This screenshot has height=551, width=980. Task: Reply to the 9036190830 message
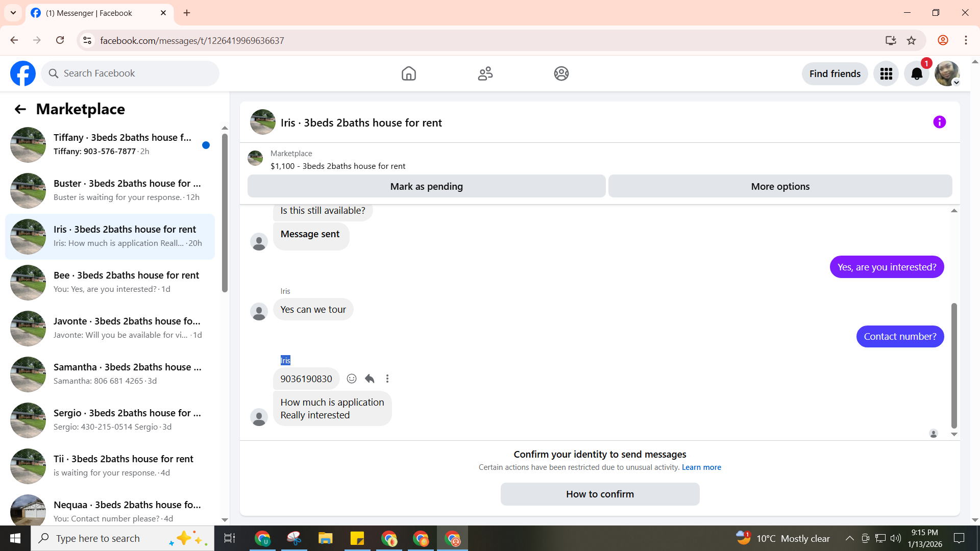click(x=370, y=379)
